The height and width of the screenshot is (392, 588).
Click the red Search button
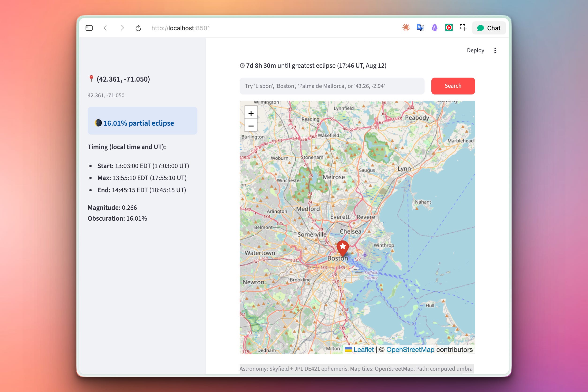[453, 86]
